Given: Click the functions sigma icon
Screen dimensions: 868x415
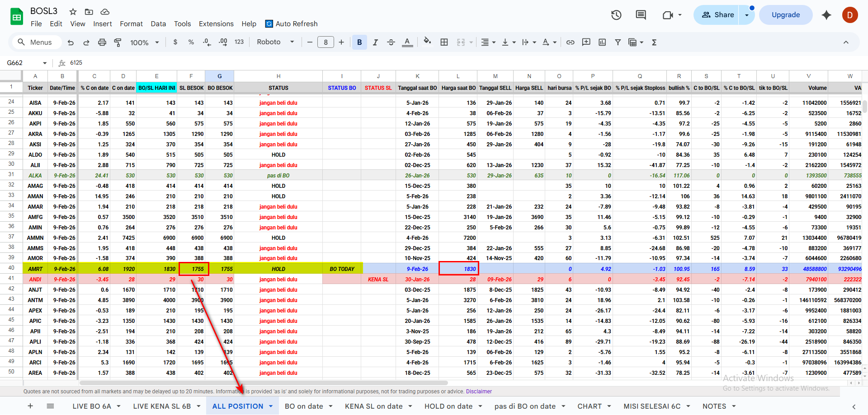Looking at the screenshot, I should pos(654,42).
